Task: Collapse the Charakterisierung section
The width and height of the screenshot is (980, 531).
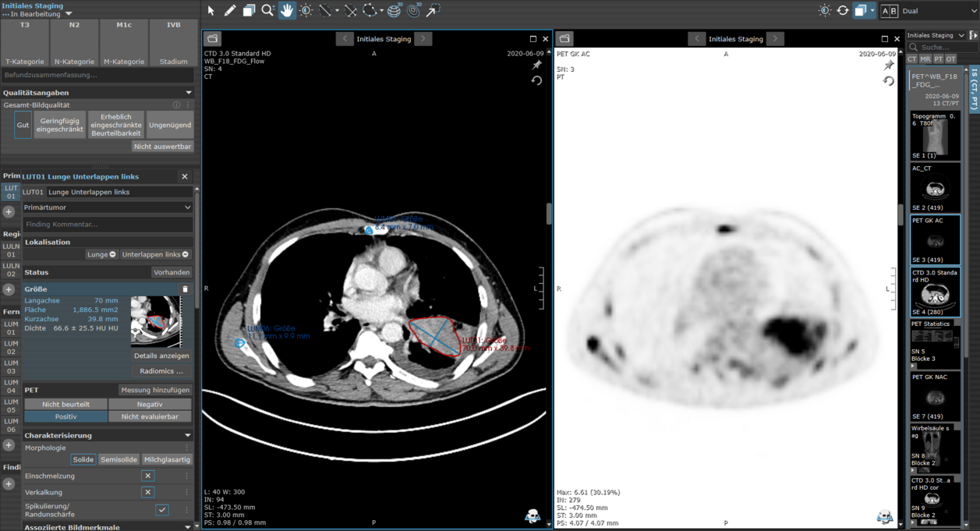Action: pos(188,435)
